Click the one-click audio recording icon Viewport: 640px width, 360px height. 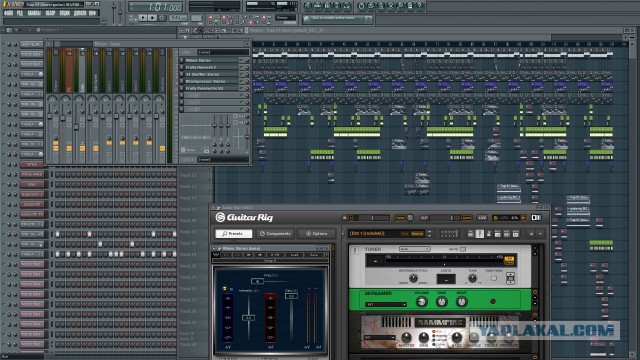(x=400, y=6)
